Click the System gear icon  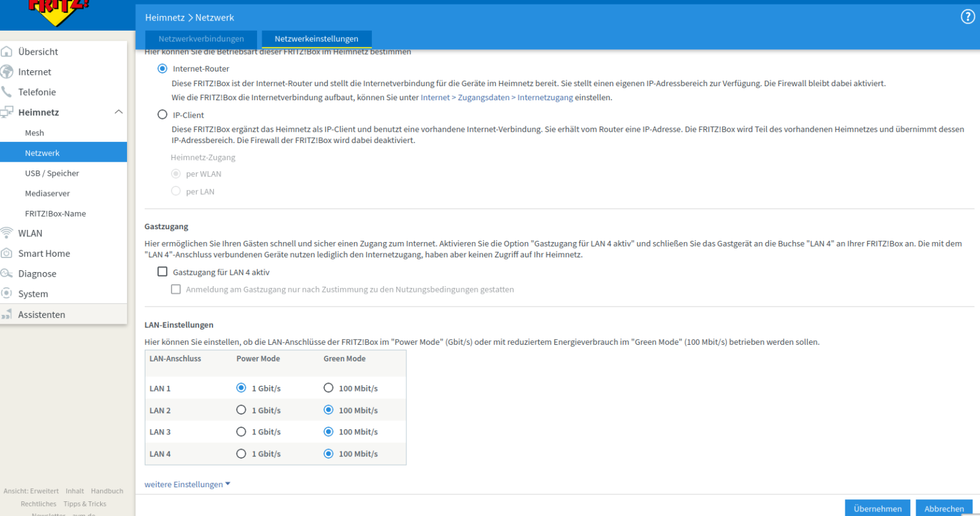click(6, 294)
